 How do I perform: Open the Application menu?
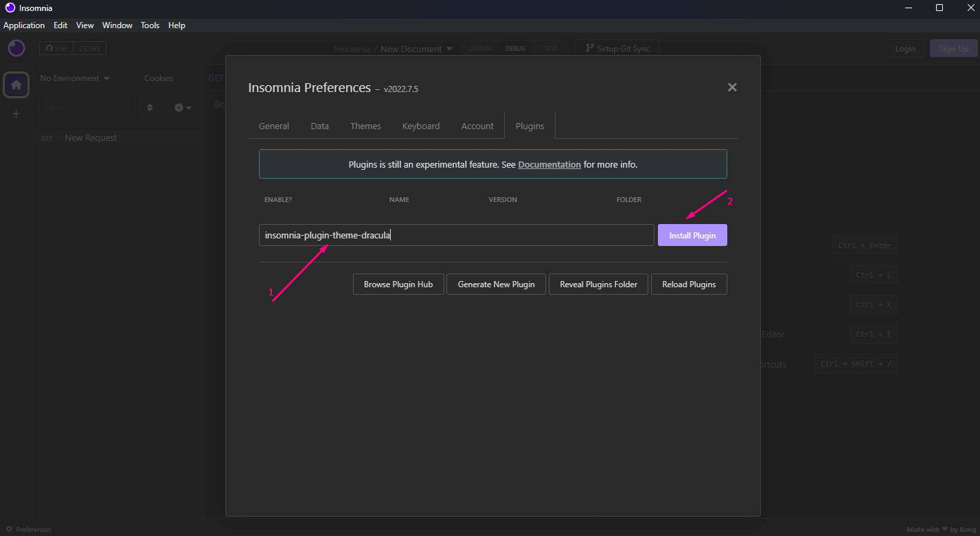click(24, 25)
